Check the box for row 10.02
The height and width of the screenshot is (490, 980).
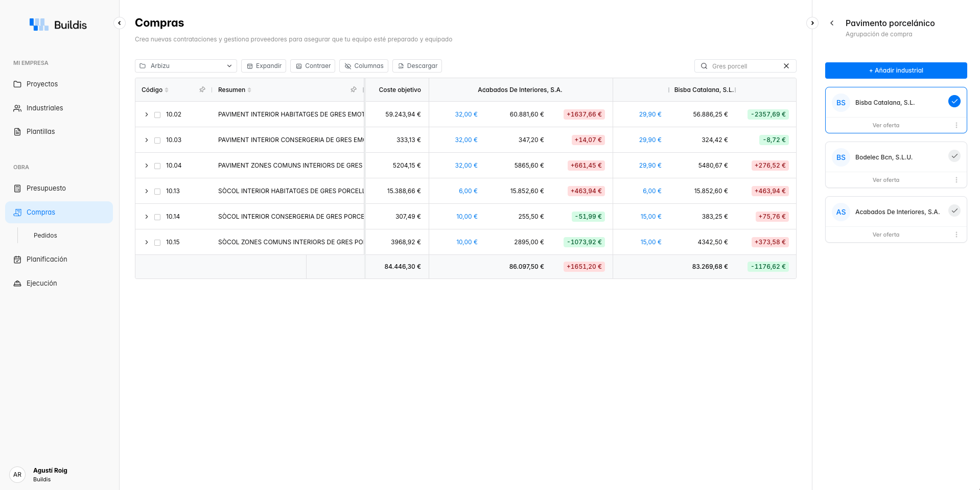point(157,115)
